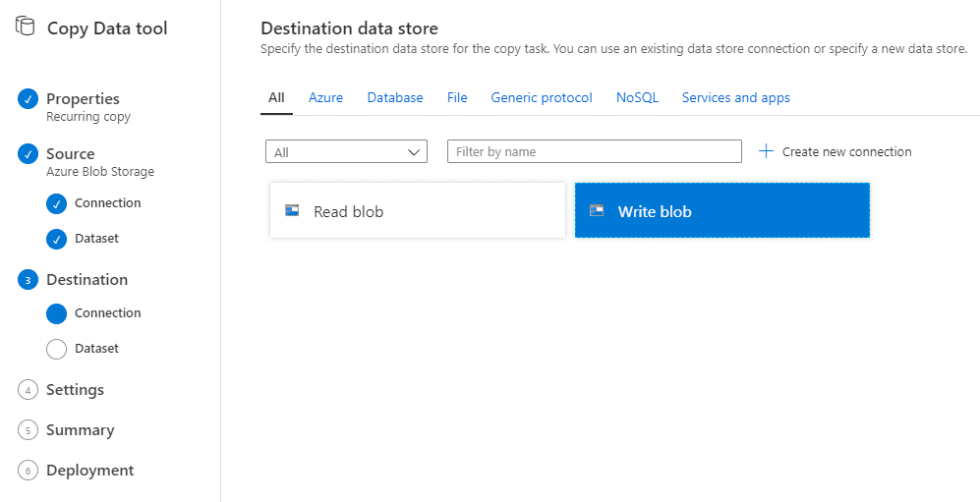Focus the Filter by name field
The image size is (980, 502).
pyautogui.click(x=595, y=151)
